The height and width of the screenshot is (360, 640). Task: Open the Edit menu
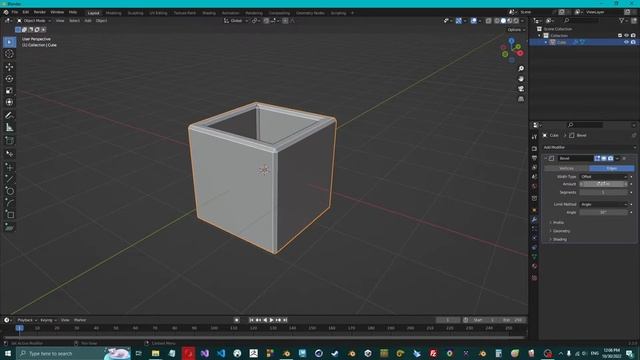26,12
